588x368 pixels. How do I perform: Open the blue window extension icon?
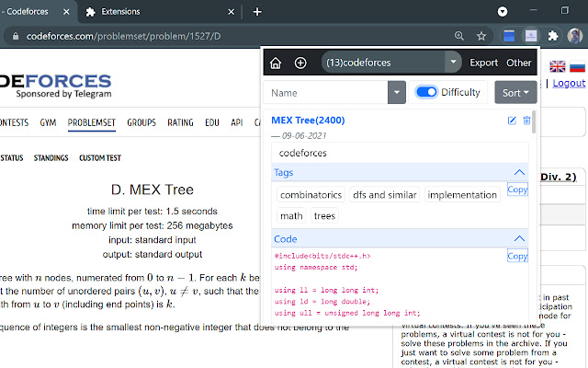(x=509, y=36)
